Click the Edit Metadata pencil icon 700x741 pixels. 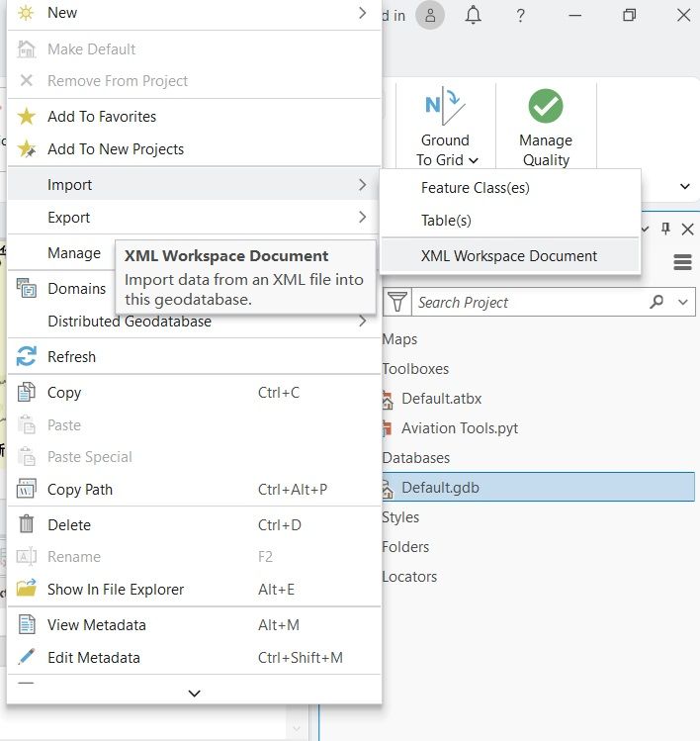click(27, 658)
